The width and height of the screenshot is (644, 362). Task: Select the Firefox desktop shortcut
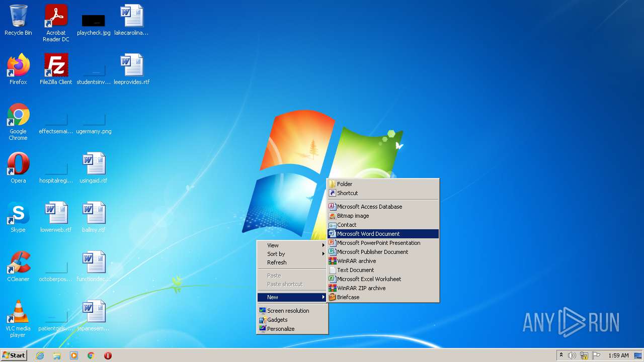click(18, 69)
